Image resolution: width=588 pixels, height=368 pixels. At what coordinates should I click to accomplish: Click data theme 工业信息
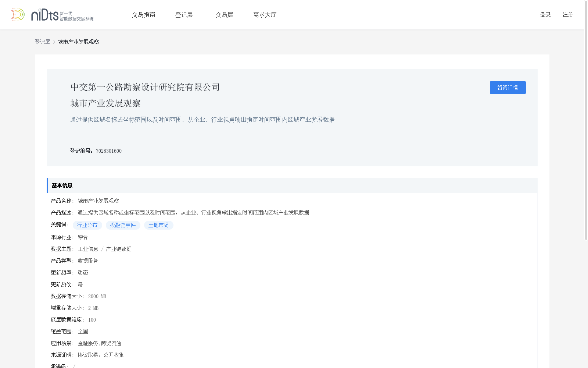tap(88, 249)
